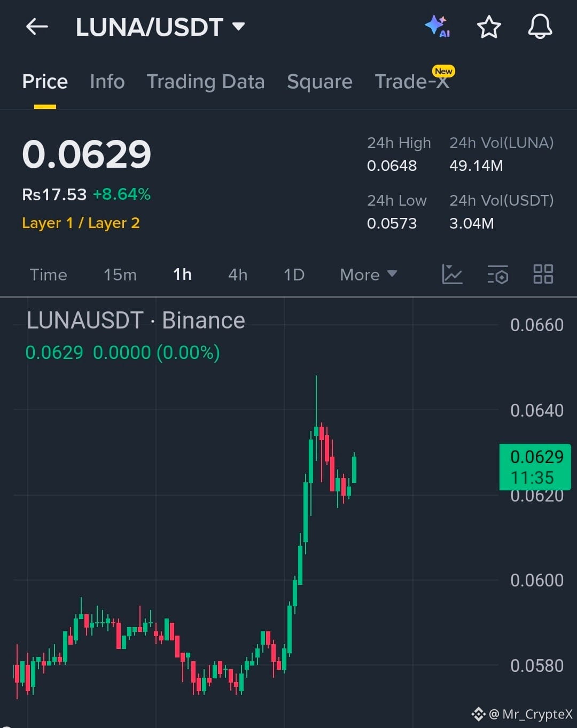The image size is (577, 728).
Task: Tap the +8.64% change value
Action: (x=122, y=194)
